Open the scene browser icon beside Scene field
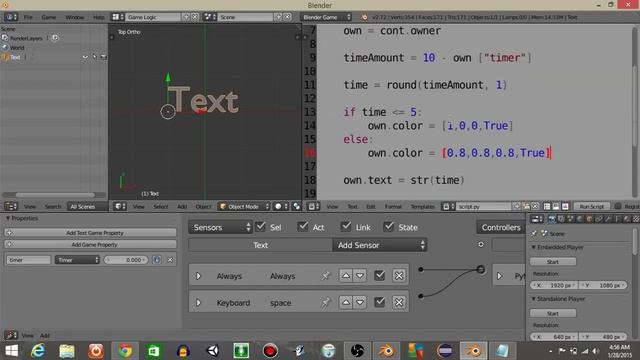640x360 pixels. tap(210, 17)
